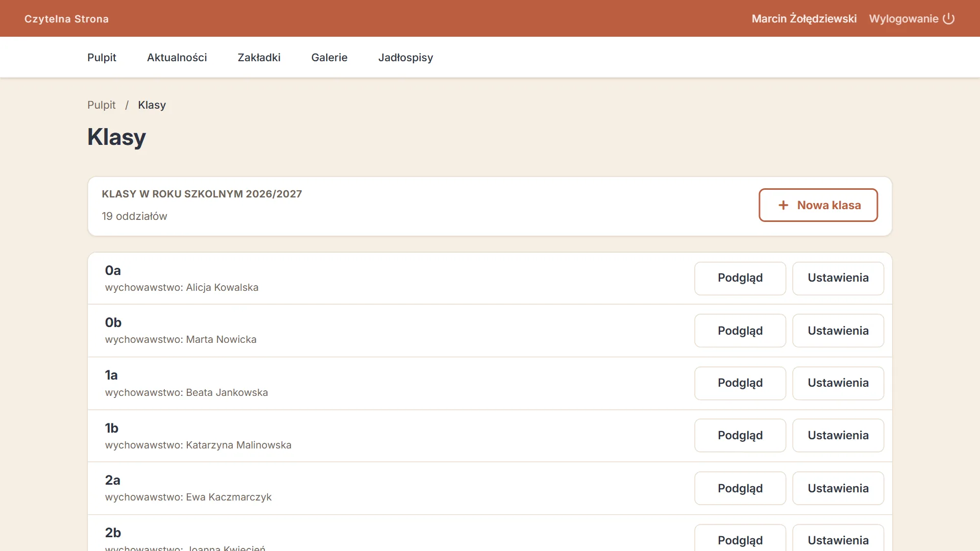Click the plus icon in Nowa klasa
This screenshot has width=980, height=551.
(x=783, y=205)
